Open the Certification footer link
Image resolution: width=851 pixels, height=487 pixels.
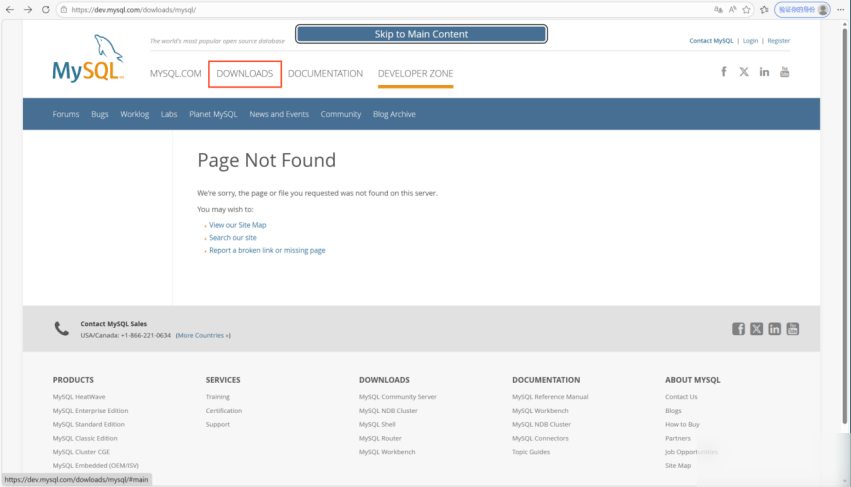click(x=224, y=410)
